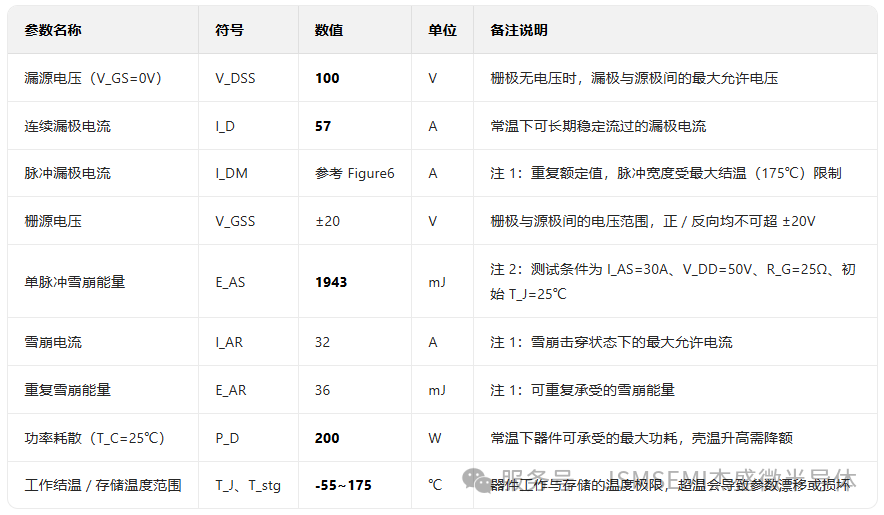Select the E_AS symbol cell
Image resolution: width=884 pixels, height=515 pixels.
click(230, 282)
